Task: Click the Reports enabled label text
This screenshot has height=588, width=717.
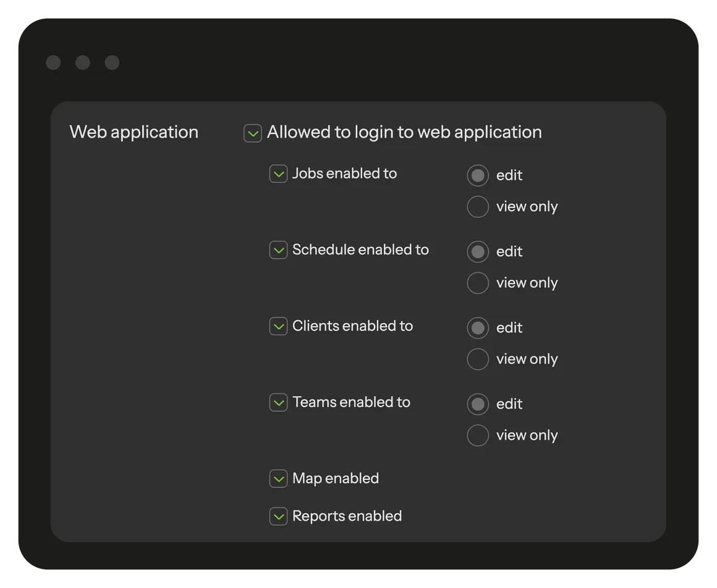Action: click(347, 516)
